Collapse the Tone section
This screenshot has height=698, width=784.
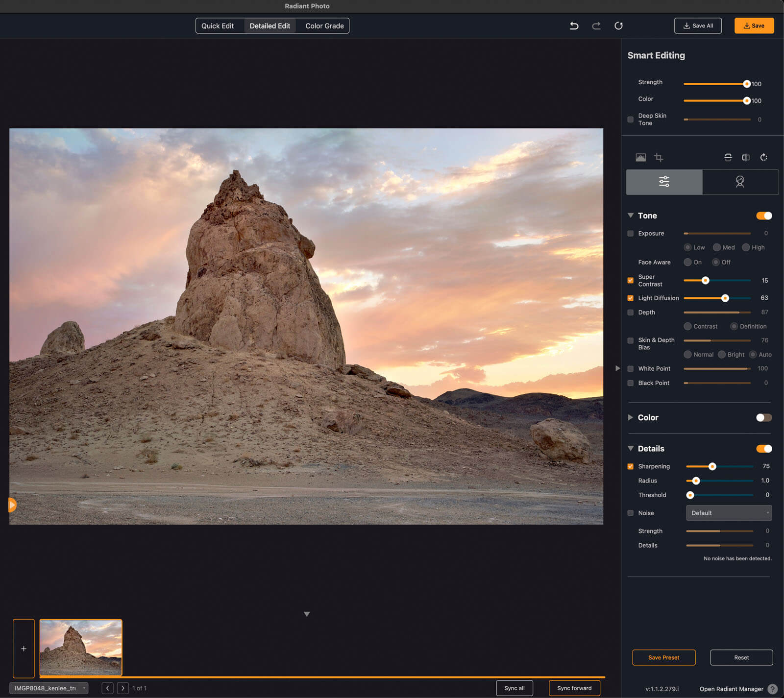click(x=631, y=216)
